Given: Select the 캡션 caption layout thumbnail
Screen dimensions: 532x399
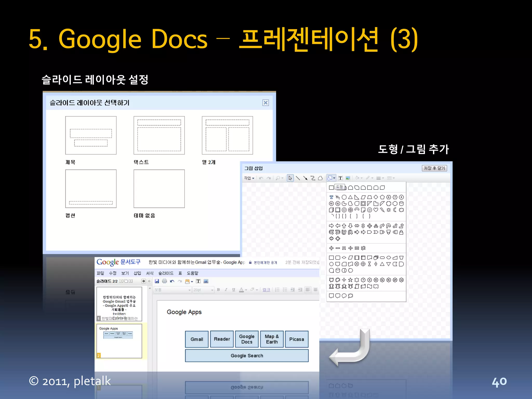Looking at the screenshot, I should pos(91,189).
